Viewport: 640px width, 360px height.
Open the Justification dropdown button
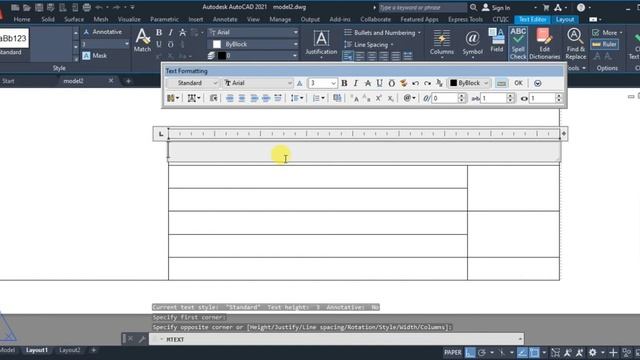[321, 43]
